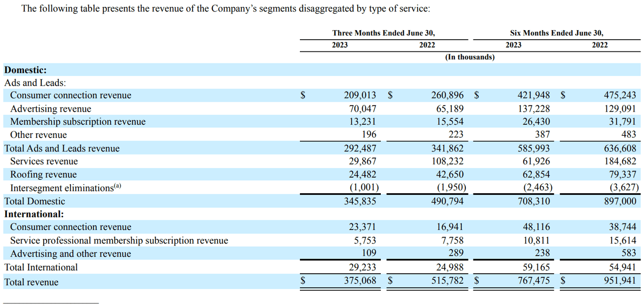Screen dimensions: 644x308
Task: Select the Membership subscription revenue row label
Action: coord(77,122)
